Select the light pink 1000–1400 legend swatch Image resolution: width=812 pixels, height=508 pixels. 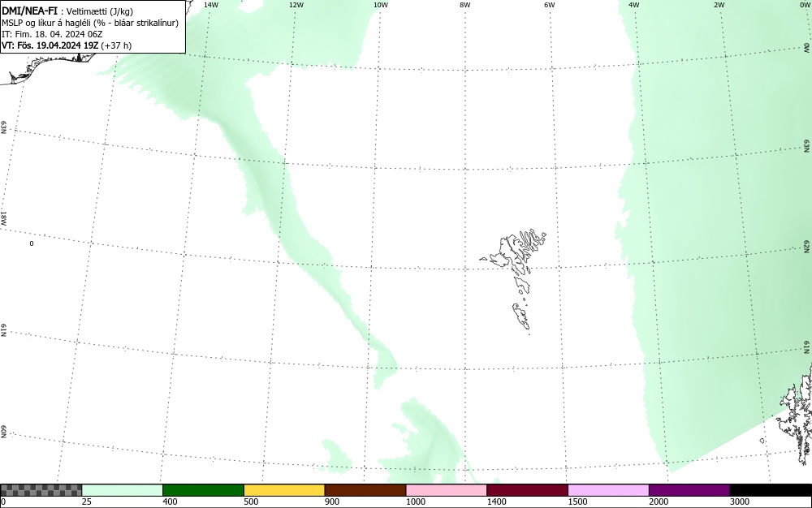447,490
